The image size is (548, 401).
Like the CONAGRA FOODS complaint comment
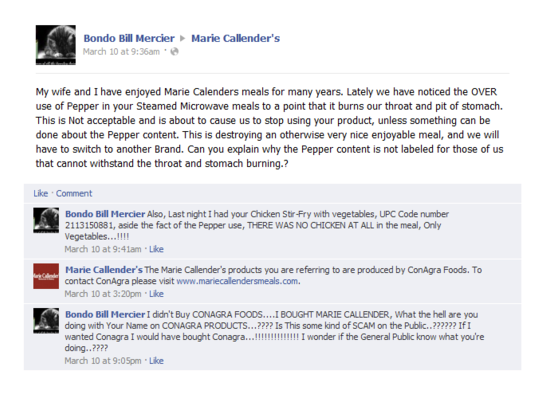pyautogui.click(x=156, y=361)
